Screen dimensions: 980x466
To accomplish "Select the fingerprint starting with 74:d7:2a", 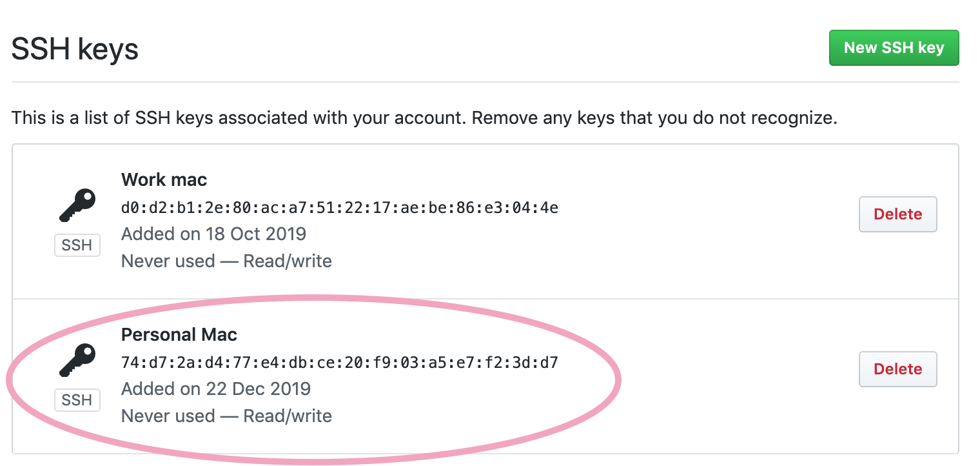I will (340, 363).
